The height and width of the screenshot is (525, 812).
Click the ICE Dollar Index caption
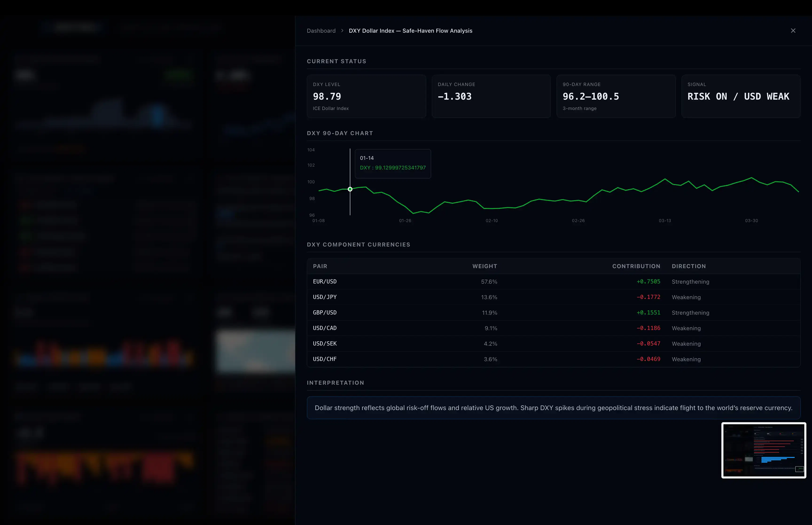(x=331, y=108)
